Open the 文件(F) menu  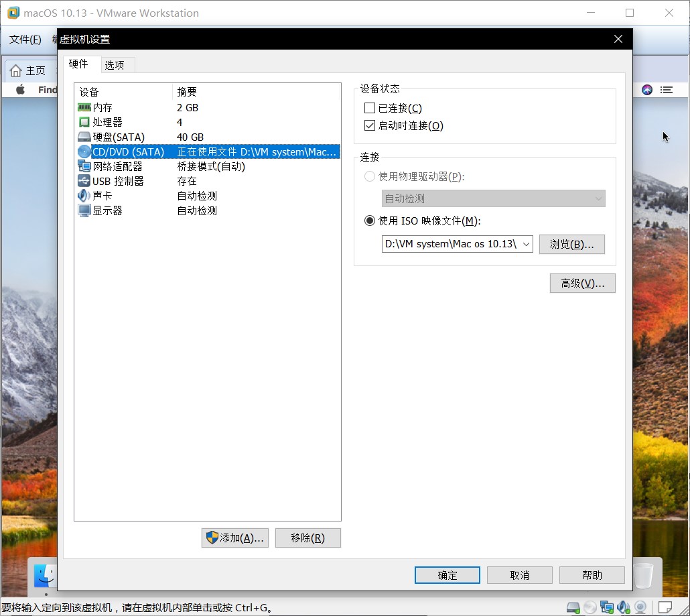coord(25,40)
